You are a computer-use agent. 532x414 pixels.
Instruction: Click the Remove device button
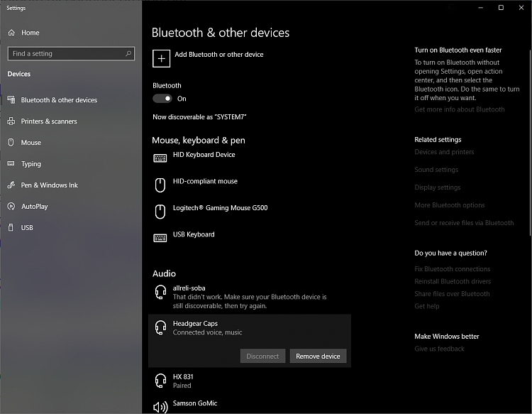(318, 356)
